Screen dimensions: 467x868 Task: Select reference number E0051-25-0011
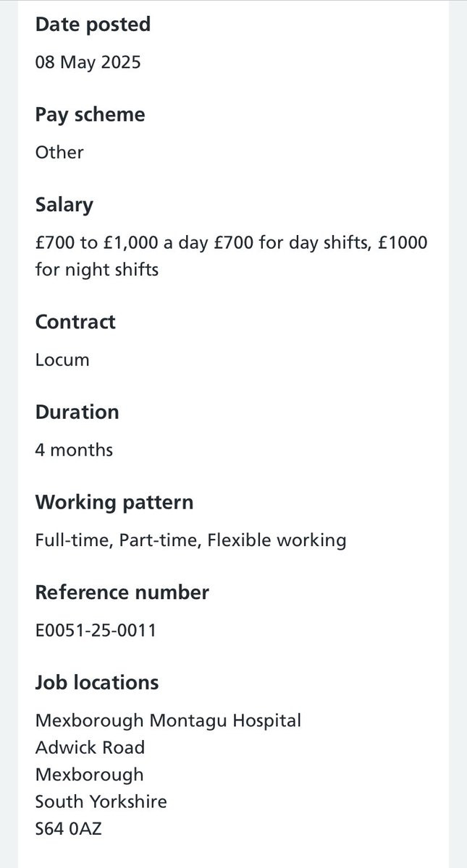point(96,631)
